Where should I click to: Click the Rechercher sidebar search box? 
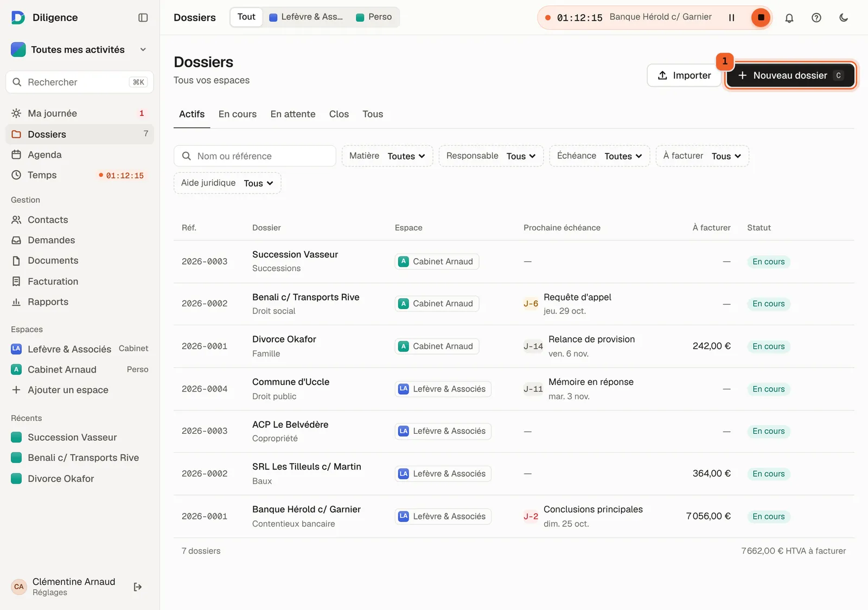click(80, 82)
